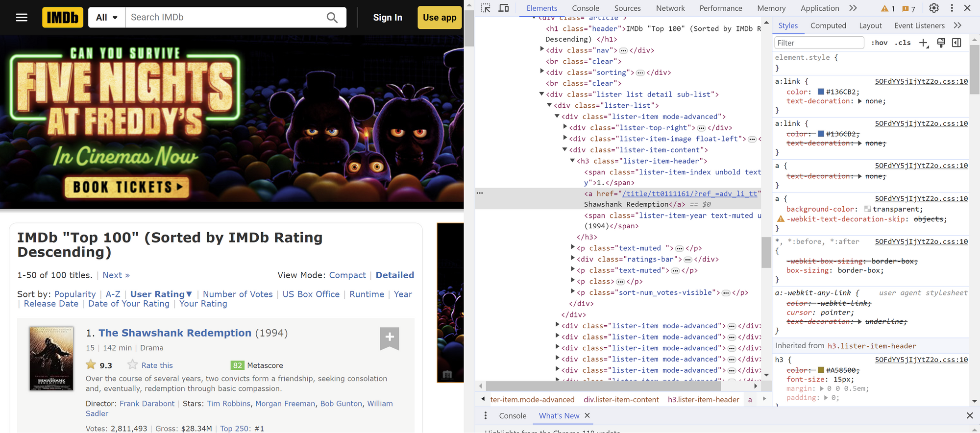Expand div class ratings-bar node
Screen dimensions: 980x433
tap(572, 259)
